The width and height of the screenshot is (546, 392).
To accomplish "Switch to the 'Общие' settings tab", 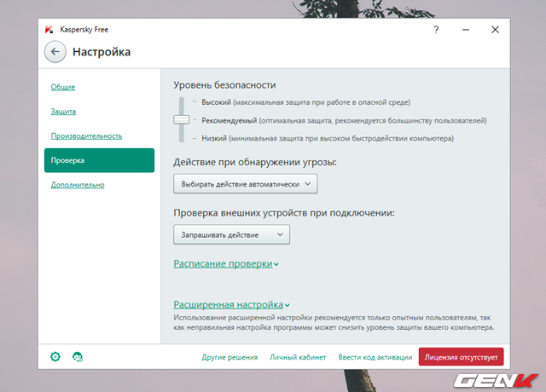I will point(62,87).
